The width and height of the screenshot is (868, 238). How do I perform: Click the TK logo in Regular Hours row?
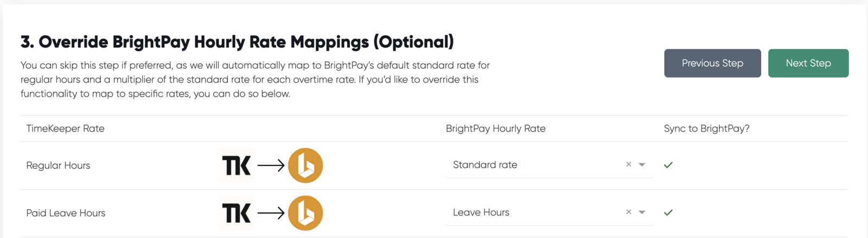[x=237, y=165]
